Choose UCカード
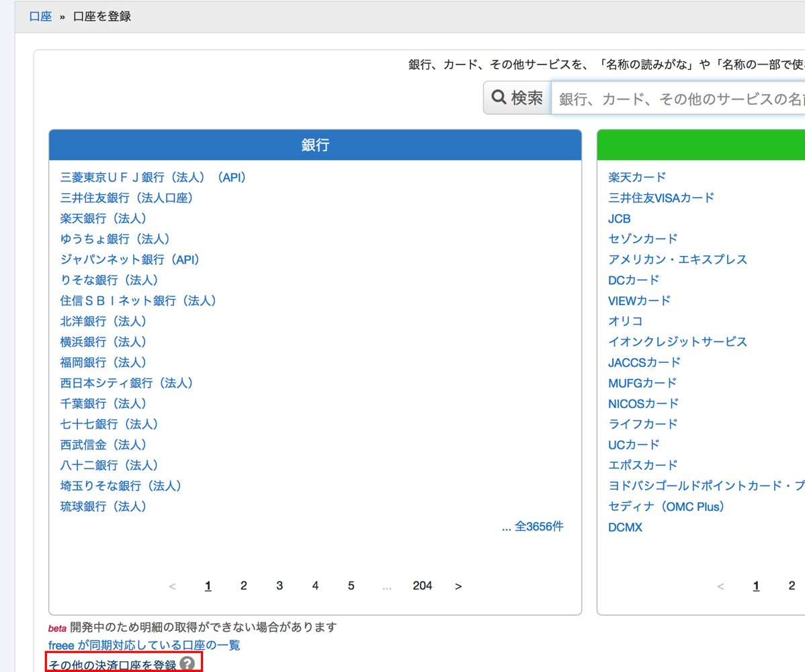805x672 pixels. click(x=634, y=445)
